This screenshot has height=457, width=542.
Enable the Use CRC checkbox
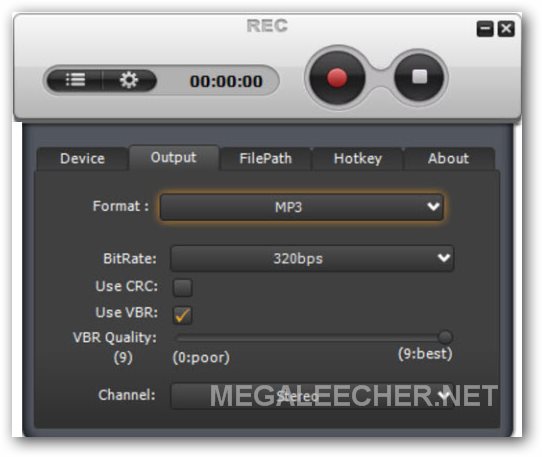tap(183, 288)
